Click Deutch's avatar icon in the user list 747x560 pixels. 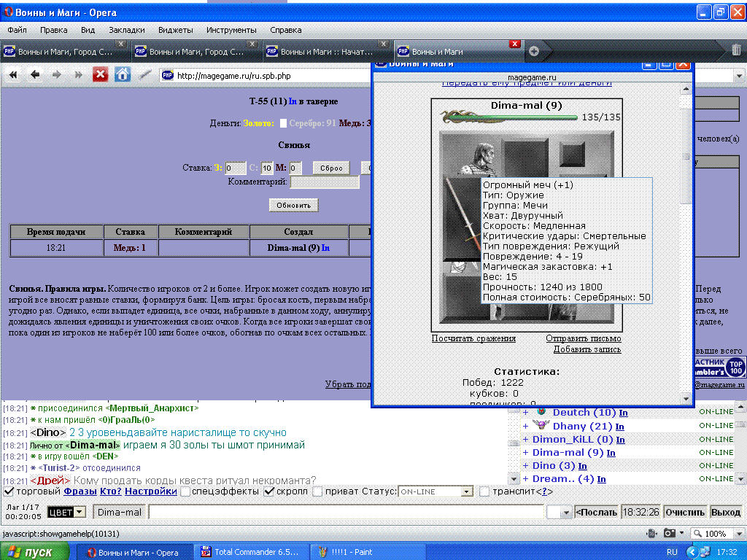(x=541, y=411)
